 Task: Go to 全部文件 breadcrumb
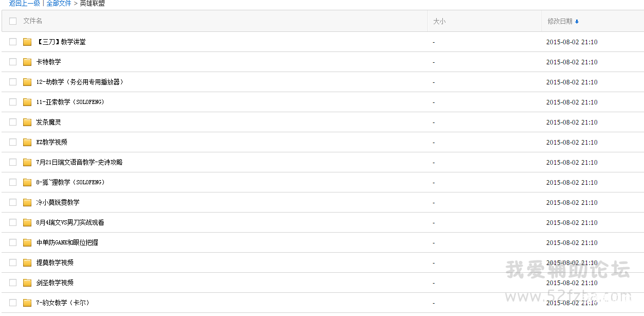pos(59,3)
